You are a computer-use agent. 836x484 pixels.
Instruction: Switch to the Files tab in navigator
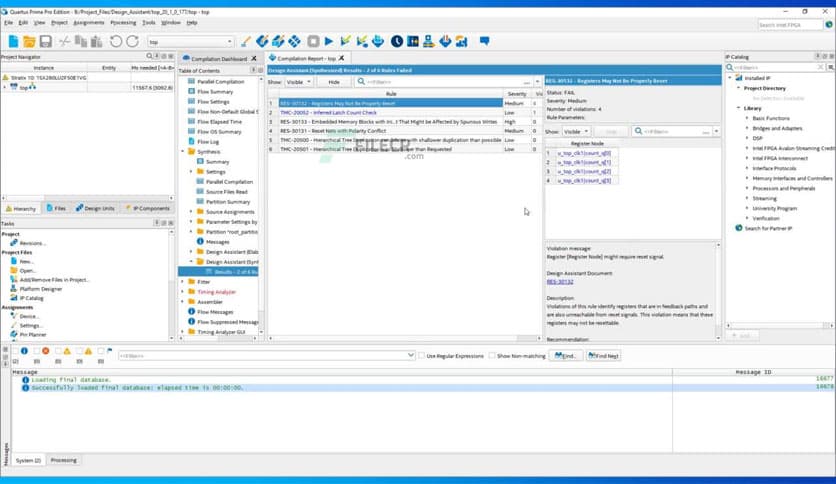(x=56, y=208)
